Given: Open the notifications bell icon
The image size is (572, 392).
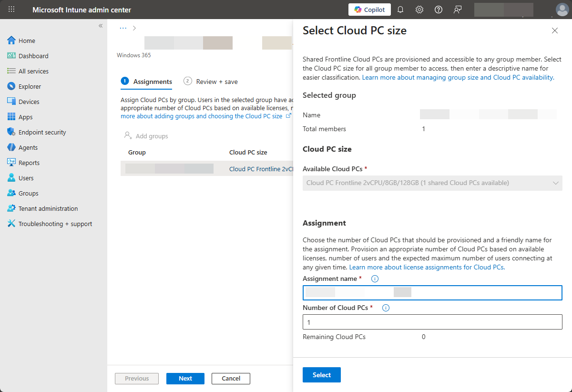Looking at the screenshot, I should coord(400,10).
